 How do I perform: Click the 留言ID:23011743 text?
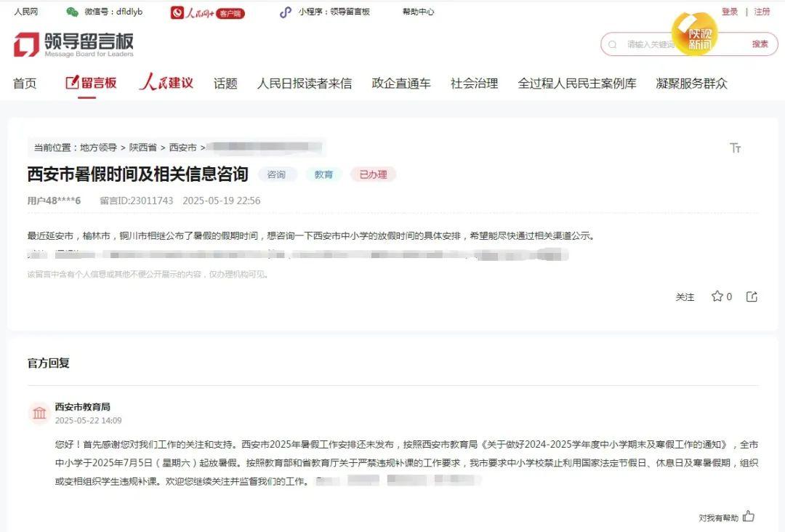(136, 201)
